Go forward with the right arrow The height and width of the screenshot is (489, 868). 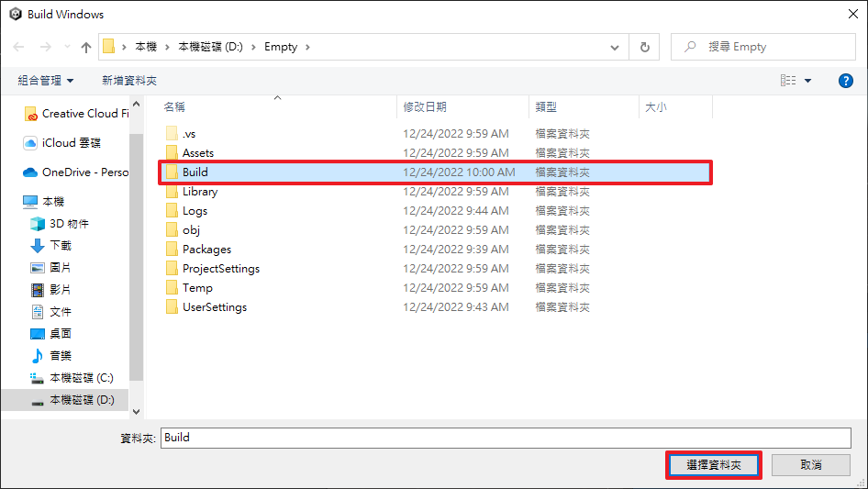[45, 47]
